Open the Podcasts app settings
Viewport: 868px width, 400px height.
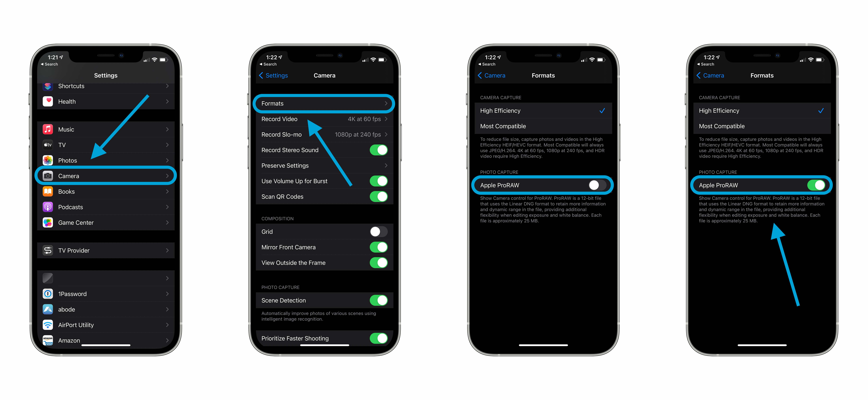(108, 207)
